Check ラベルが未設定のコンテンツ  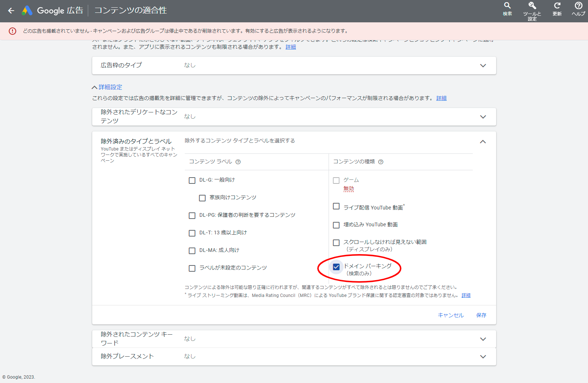pos(192,268)
